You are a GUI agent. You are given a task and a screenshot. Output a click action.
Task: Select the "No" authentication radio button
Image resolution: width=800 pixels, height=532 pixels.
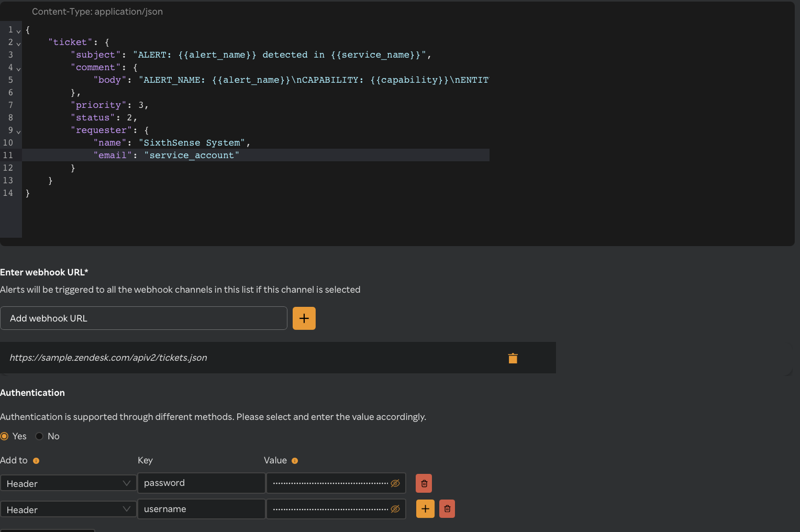click(39, 436)
